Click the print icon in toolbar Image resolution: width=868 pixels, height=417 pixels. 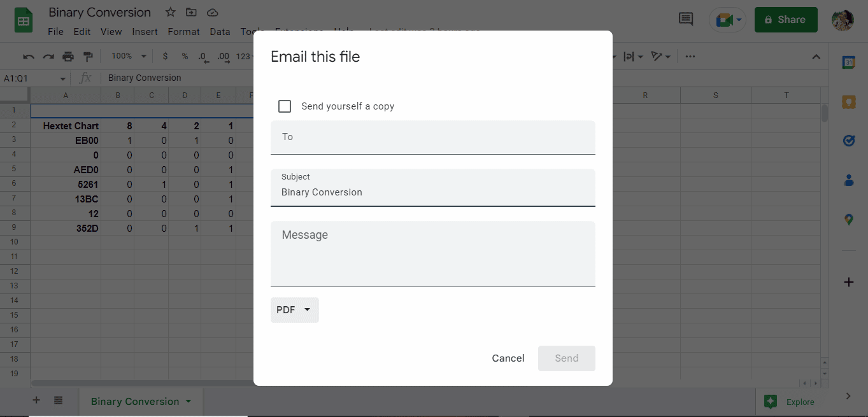coord(68,57)
